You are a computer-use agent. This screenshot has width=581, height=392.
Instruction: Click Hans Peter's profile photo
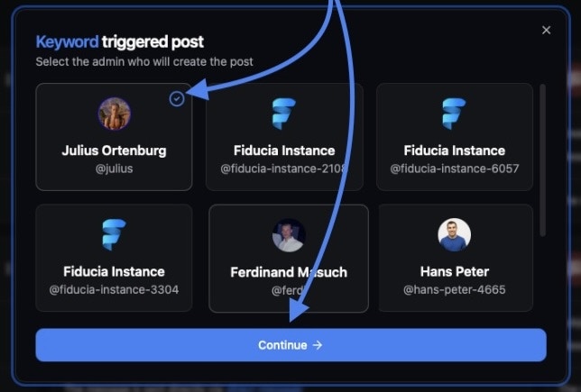point(455,234)
